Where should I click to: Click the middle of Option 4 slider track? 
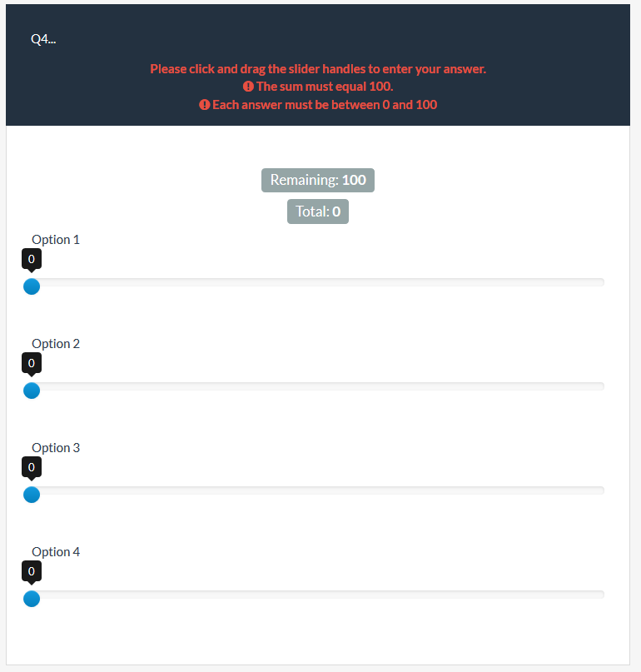pyautogui.click(x=318, y=595)
